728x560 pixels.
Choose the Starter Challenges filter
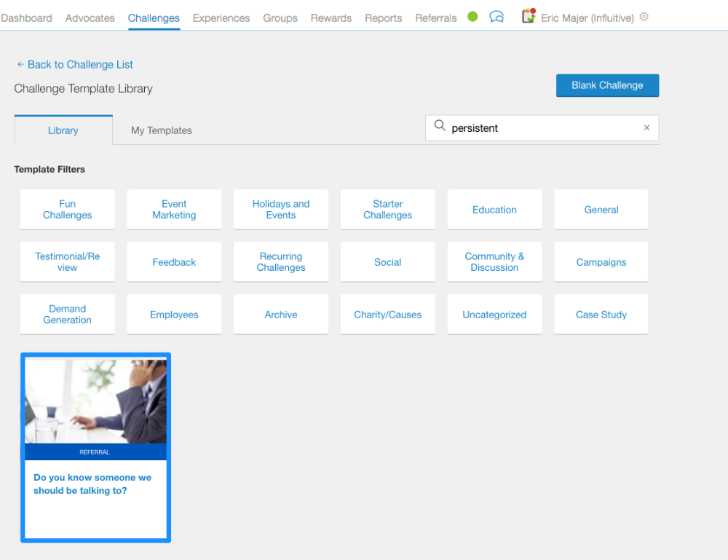388,210
